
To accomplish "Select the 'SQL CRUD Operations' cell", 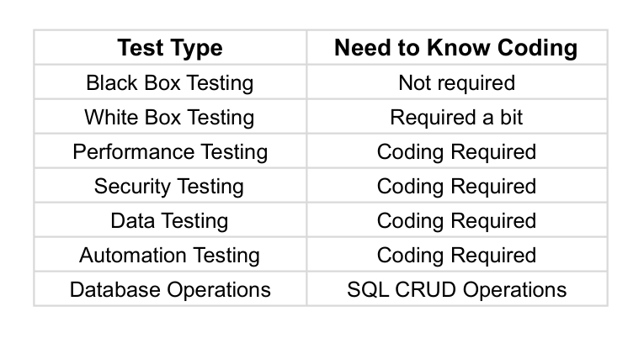I will tap(455, 290).
